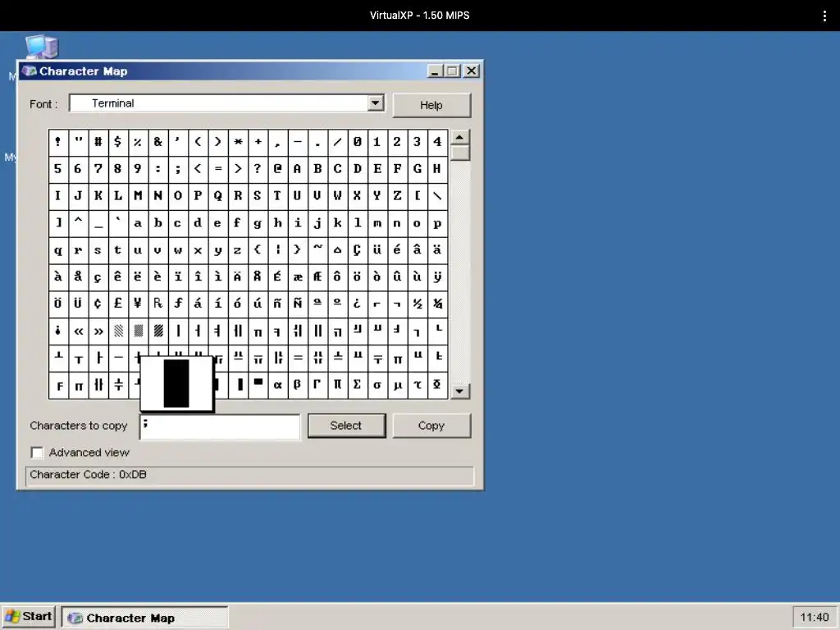Click the scroll down arrow of character grid

pyautogui.click(x=459, y=391)
